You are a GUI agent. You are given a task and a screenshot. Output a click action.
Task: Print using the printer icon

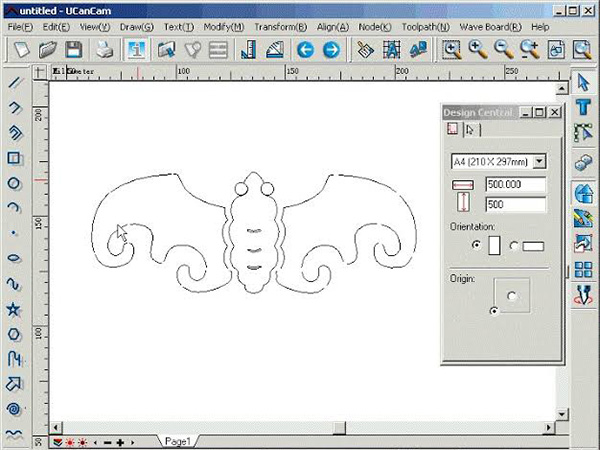pyautogui.click(x=104, y=50)
